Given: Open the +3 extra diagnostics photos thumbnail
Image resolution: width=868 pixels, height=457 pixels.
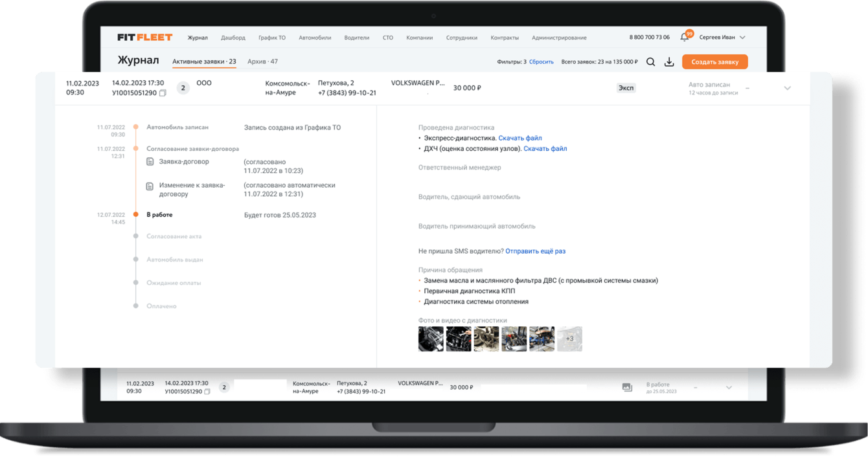Looking at the screenshot, I should [x=570, y=338].
